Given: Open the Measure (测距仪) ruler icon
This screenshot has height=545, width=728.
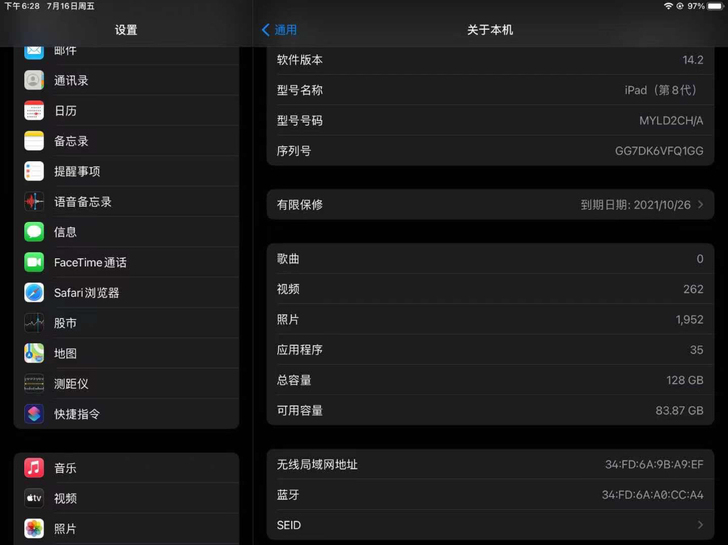Looking at the screenshot, I should pyautogui.click(x=34, y=383).
